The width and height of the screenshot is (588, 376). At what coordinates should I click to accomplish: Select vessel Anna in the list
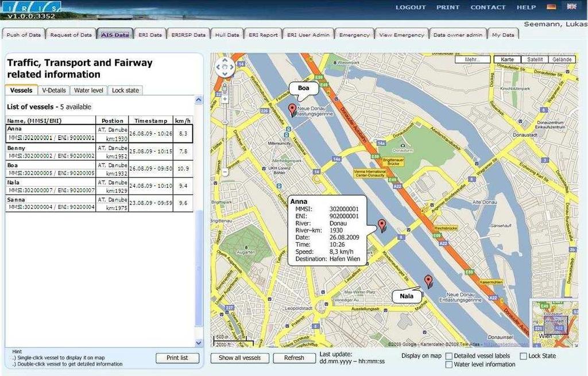pyautogui.click(x=99, y=134)
